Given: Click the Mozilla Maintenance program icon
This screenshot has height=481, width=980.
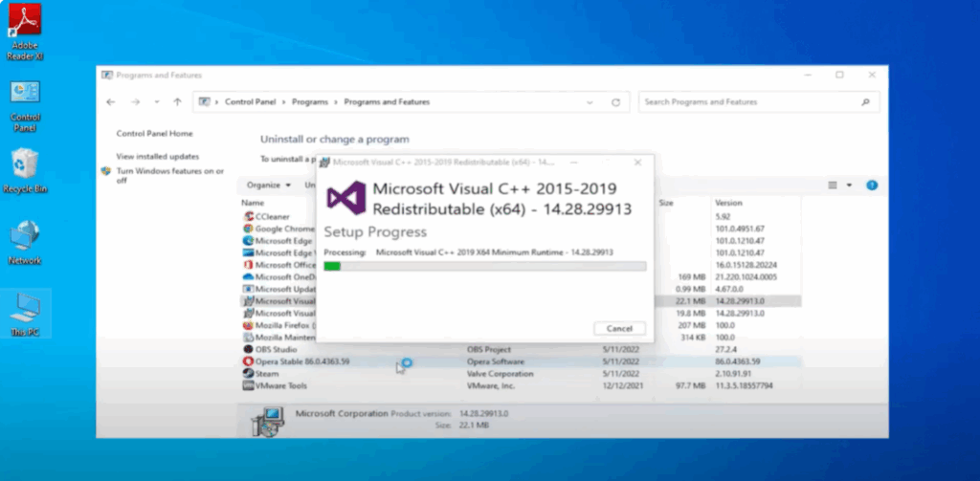Looking at the screenshot, I should coord(249,338).
